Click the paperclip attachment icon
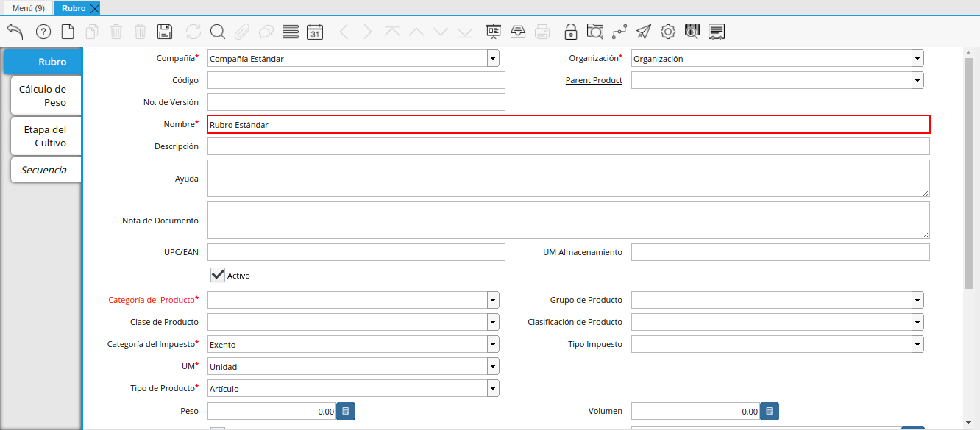 242,32
